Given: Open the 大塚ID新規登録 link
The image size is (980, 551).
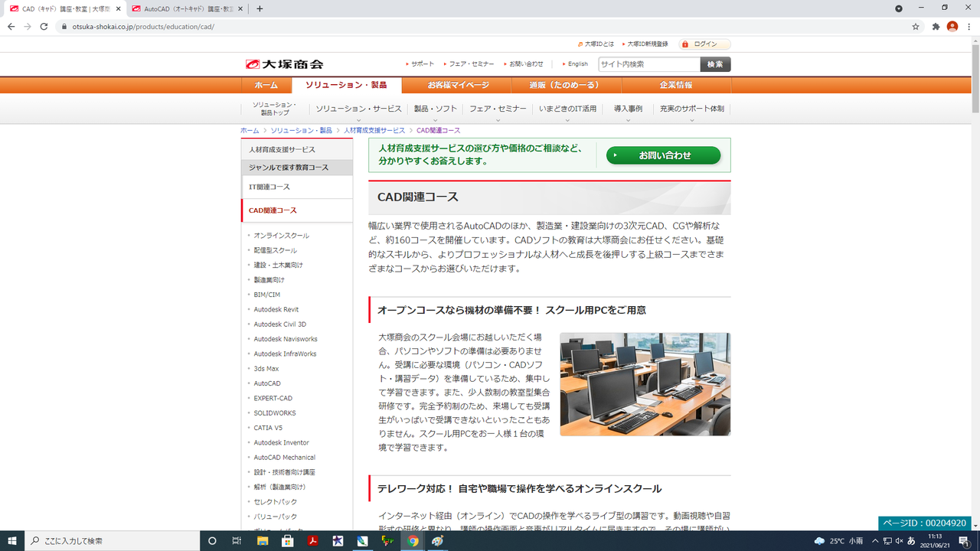Looking at the screenshot, I should point(648,44).
